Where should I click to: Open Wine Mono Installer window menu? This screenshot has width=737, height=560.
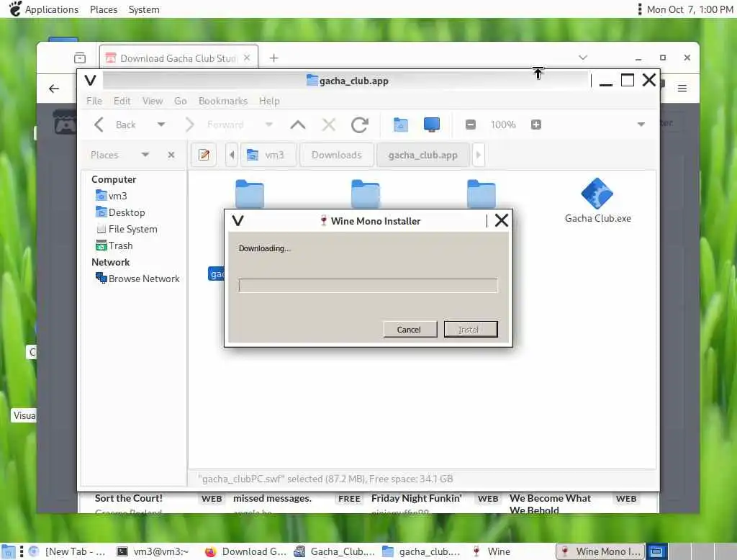tap(238, 220)
